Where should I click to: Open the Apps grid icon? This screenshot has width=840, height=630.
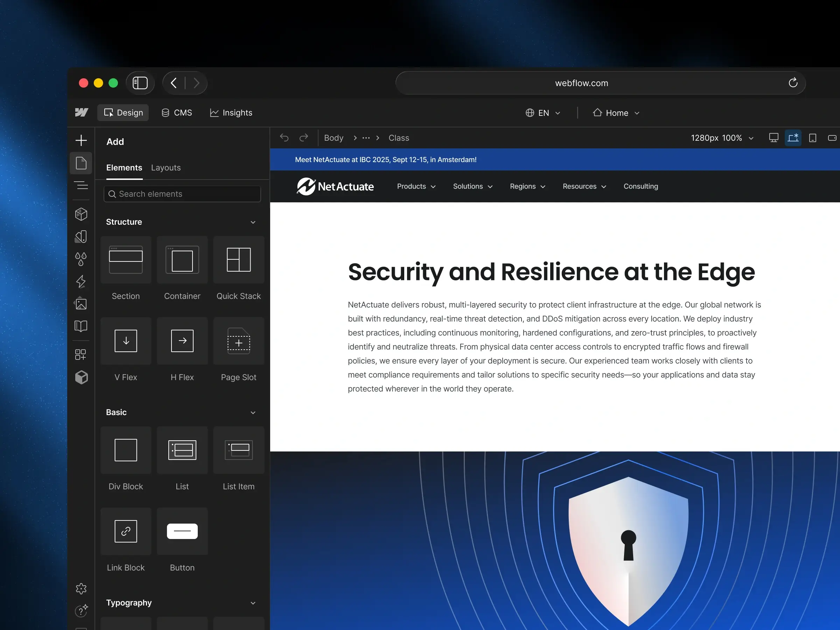click(x=81, y=355)
